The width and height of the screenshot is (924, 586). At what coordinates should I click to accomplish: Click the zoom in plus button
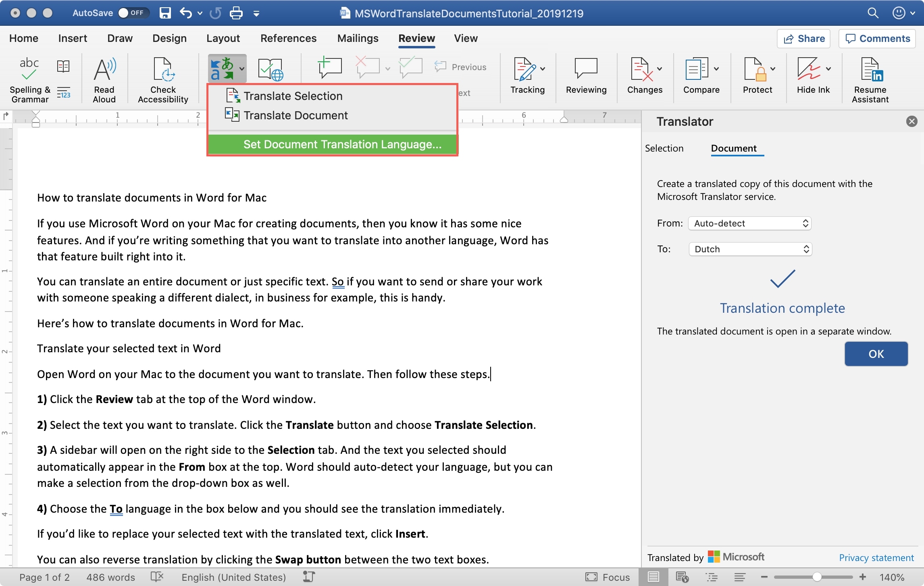tap(862, 577)
